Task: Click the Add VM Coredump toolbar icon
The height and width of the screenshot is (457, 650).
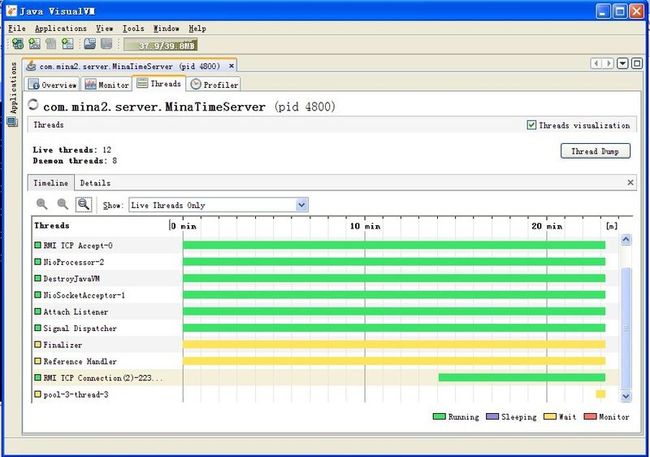Action: 51,44
